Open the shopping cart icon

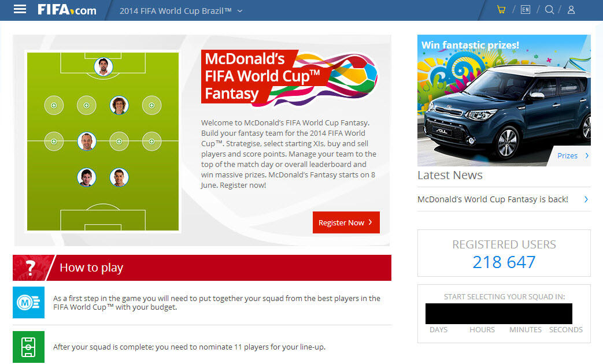point(501,10)
